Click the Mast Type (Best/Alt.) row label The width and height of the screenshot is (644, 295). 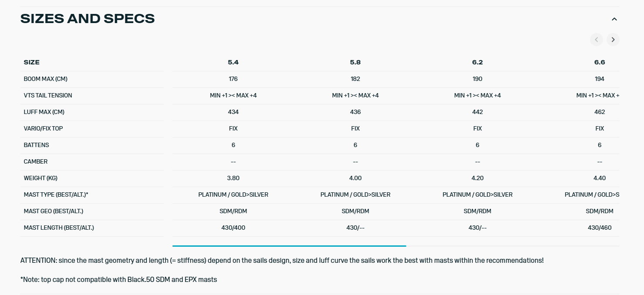(56, 194)
